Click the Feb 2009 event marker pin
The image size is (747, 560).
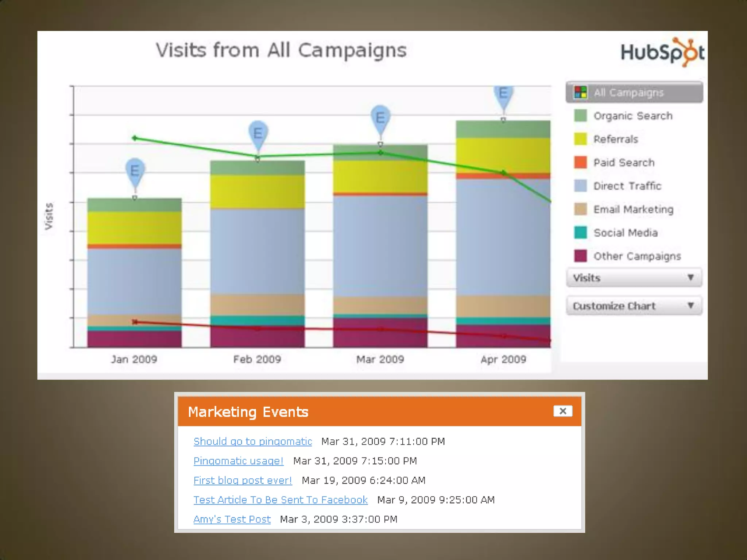coord(258,133)
